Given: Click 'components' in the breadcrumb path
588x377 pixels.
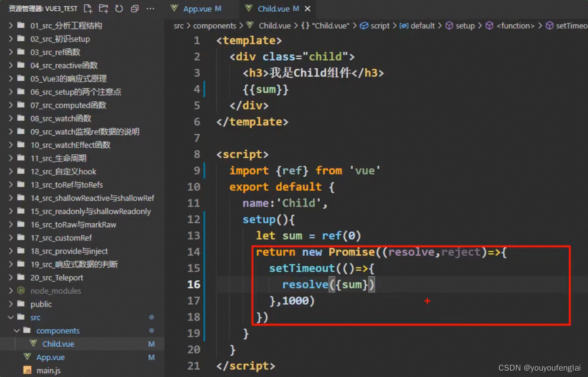Looking at the screenshot, I should pyautogui.click(x=215, y=26).
